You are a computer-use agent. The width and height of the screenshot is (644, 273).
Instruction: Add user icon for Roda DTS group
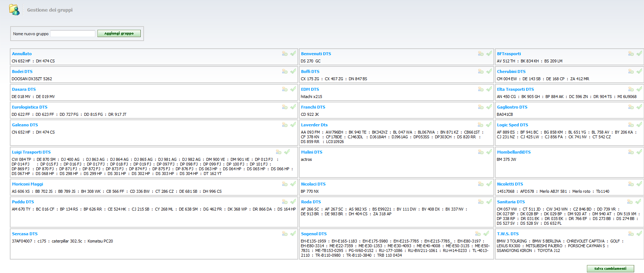481,201
